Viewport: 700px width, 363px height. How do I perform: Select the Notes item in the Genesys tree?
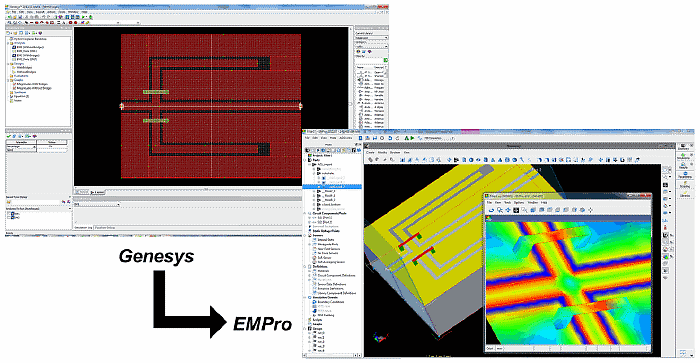pos(18,100)
